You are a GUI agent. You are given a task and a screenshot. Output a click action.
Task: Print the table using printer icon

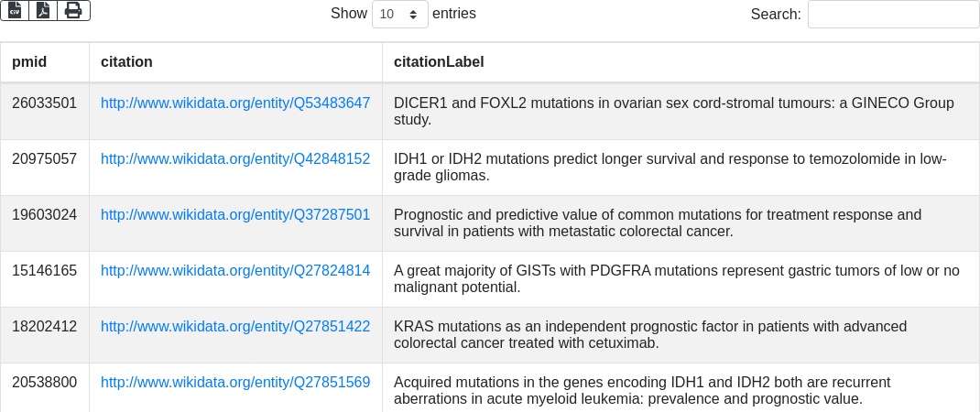pyautogui.click(x=73, y=10)
